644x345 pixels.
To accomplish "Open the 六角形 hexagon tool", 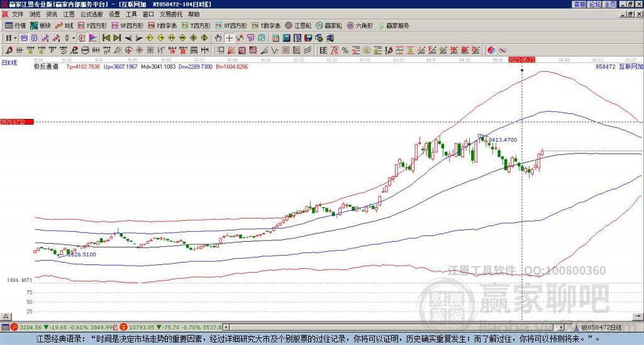I will point(360,26).
